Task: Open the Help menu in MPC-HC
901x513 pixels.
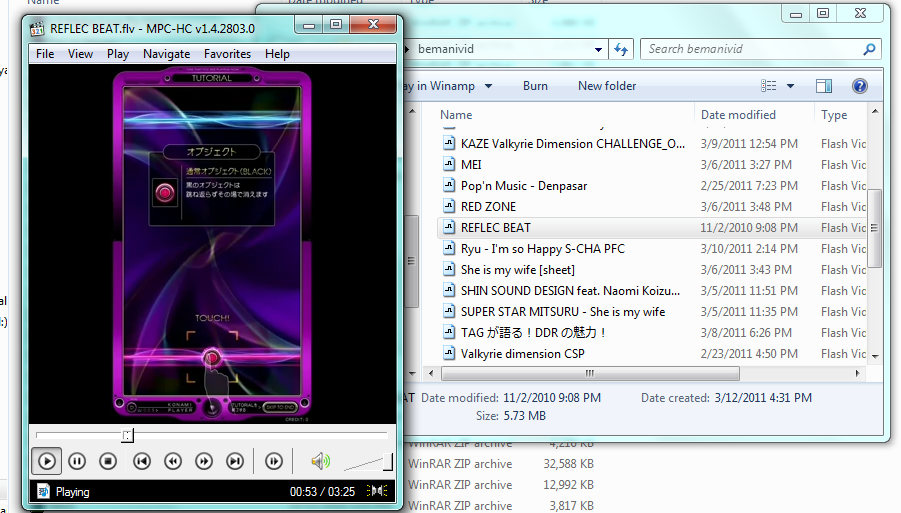Action: click(x=277, y=54)
